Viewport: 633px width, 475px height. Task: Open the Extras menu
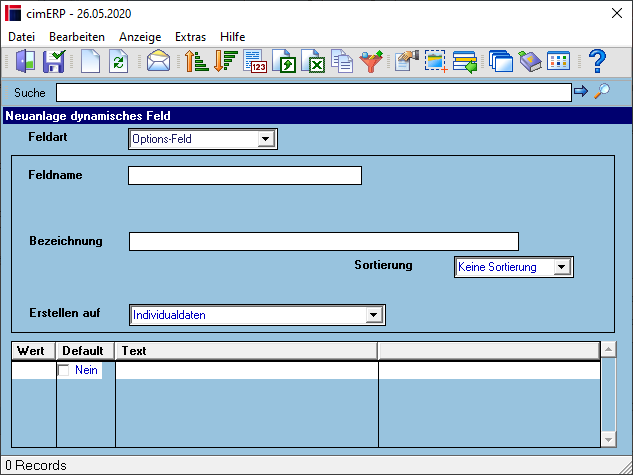191,37
